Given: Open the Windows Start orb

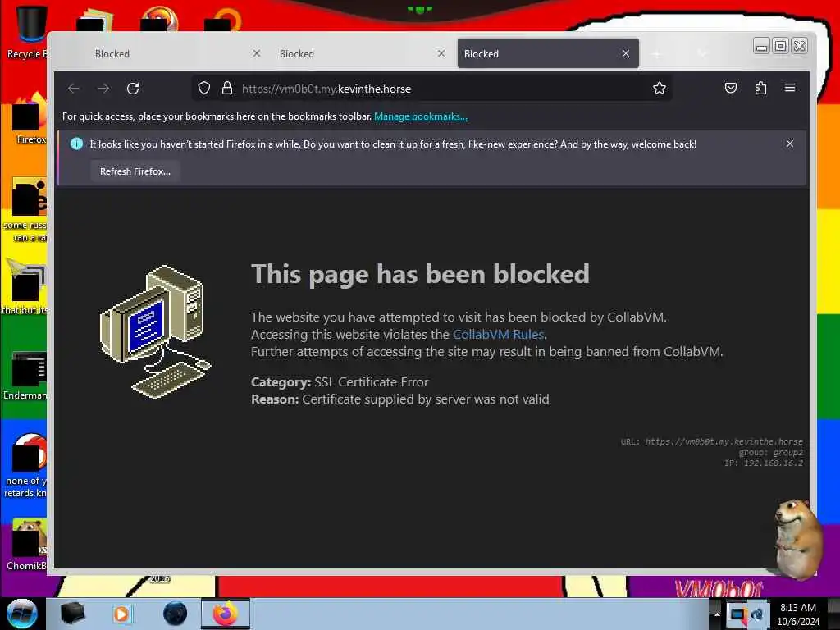Looking at the screenshot, I should click(21, 614).
